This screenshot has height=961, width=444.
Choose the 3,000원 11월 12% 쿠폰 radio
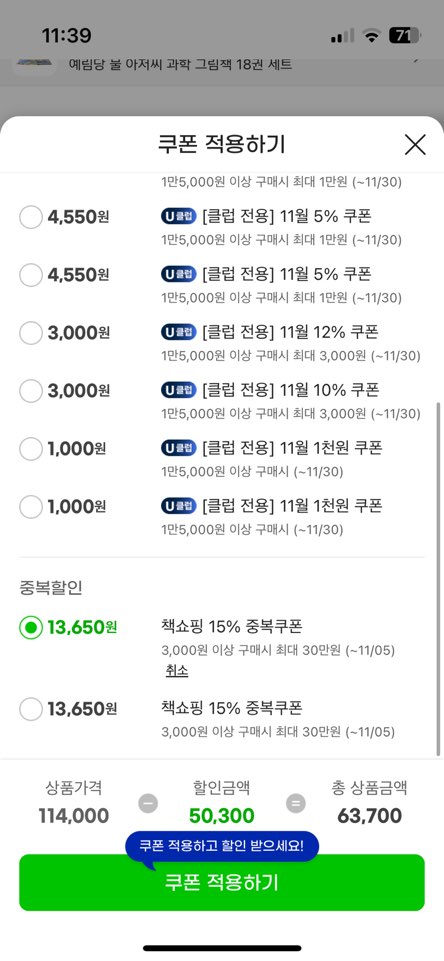click(x=31, y=333)
